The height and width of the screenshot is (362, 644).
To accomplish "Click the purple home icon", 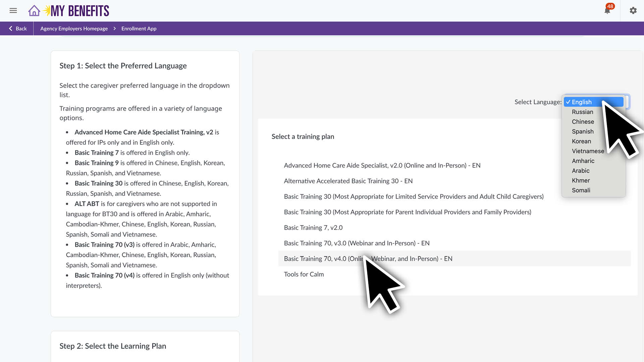I will 34,10.
